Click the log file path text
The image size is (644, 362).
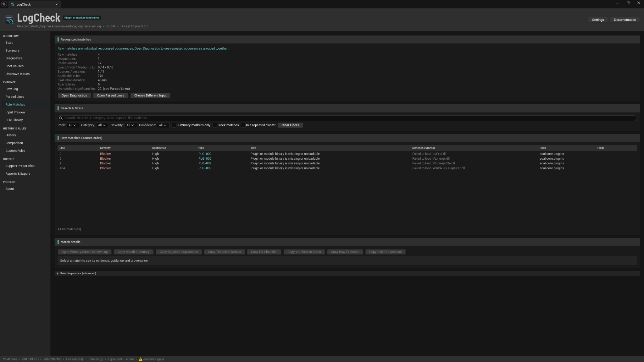click(59, 26)
